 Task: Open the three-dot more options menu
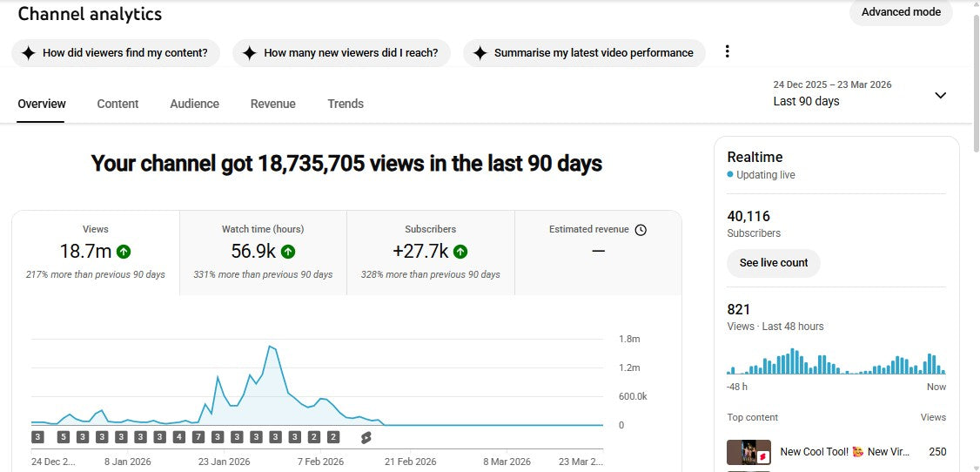click(727, 52)
